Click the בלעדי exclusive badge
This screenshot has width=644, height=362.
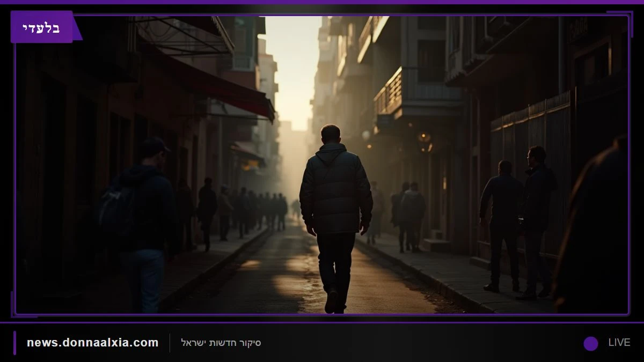point(42,27)
